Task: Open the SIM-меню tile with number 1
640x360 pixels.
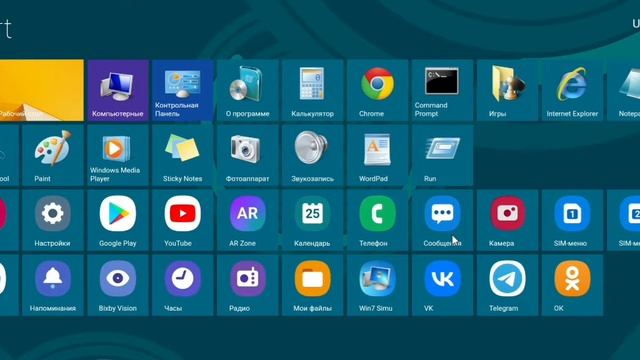Action: [x=572, y=220]
